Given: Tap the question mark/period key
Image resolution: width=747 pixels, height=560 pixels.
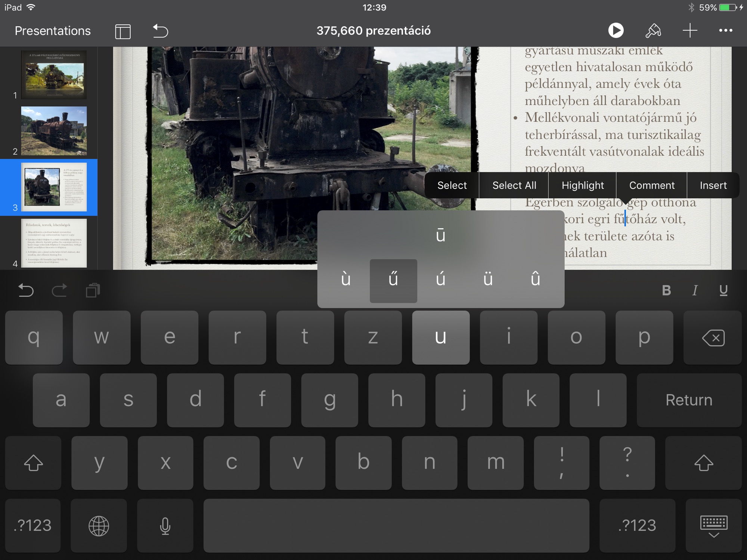Looking at the screenshot, I should pyautogui.click(x=627, y=463).
